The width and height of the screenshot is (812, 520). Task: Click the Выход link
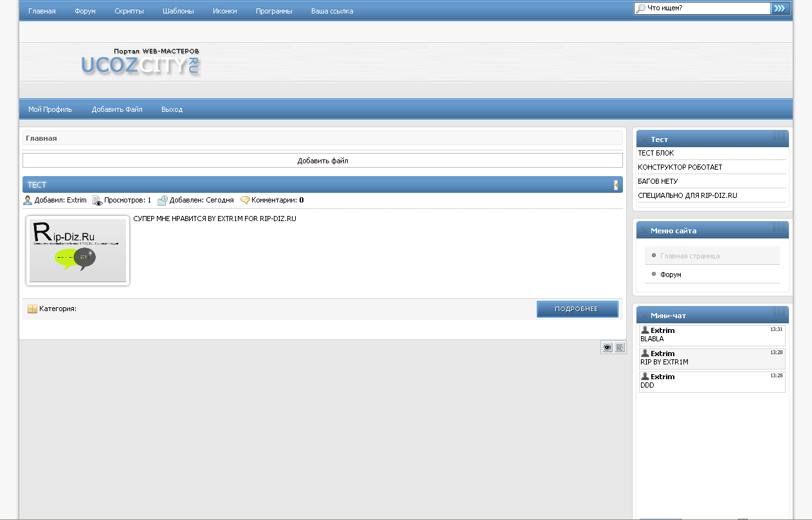coord(172,109)
